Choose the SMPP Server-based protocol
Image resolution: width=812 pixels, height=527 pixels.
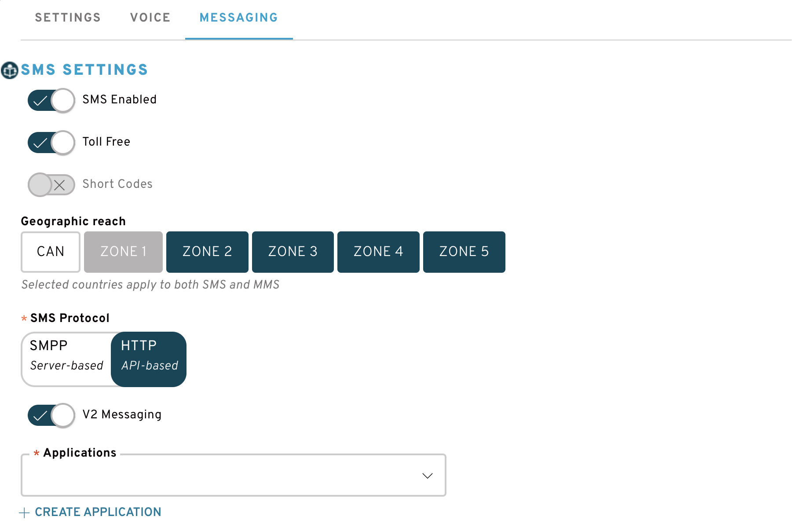[x=66, y=359]
